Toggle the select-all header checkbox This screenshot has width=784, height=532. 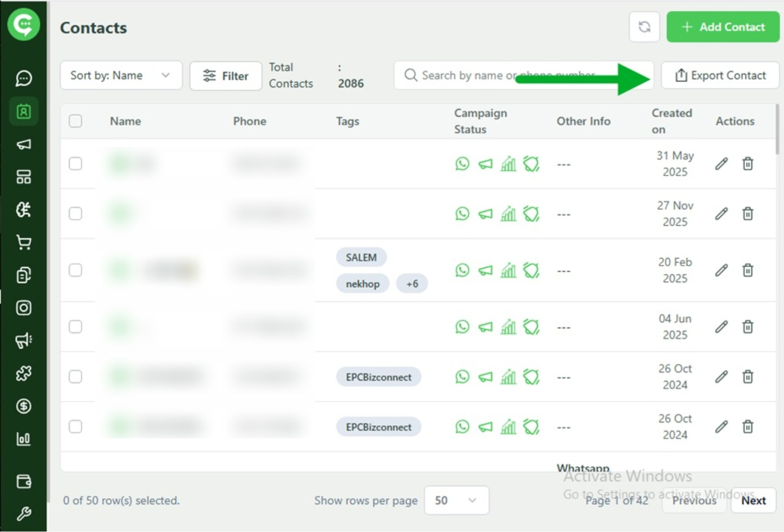75,121
